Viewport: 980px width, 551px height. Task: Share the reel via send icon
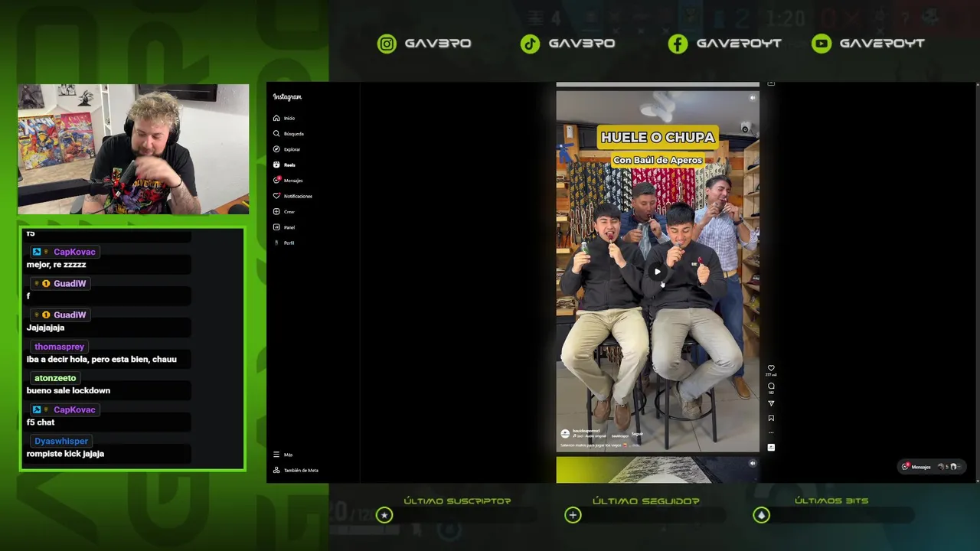tap(771, 403)
